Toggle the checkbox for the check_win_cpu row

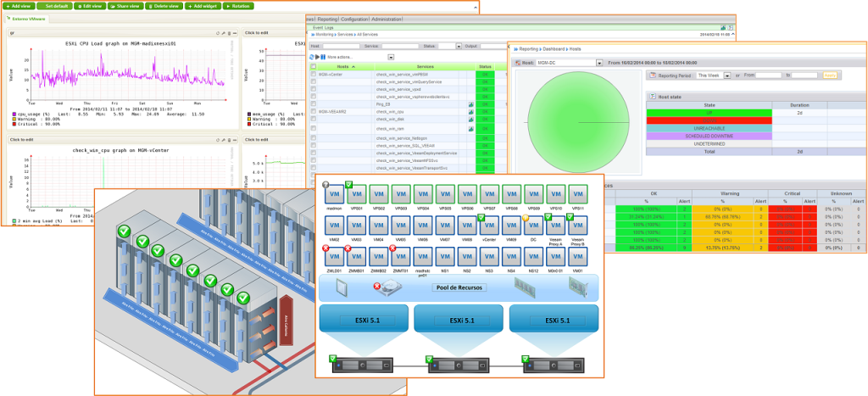tap(314, 111)
